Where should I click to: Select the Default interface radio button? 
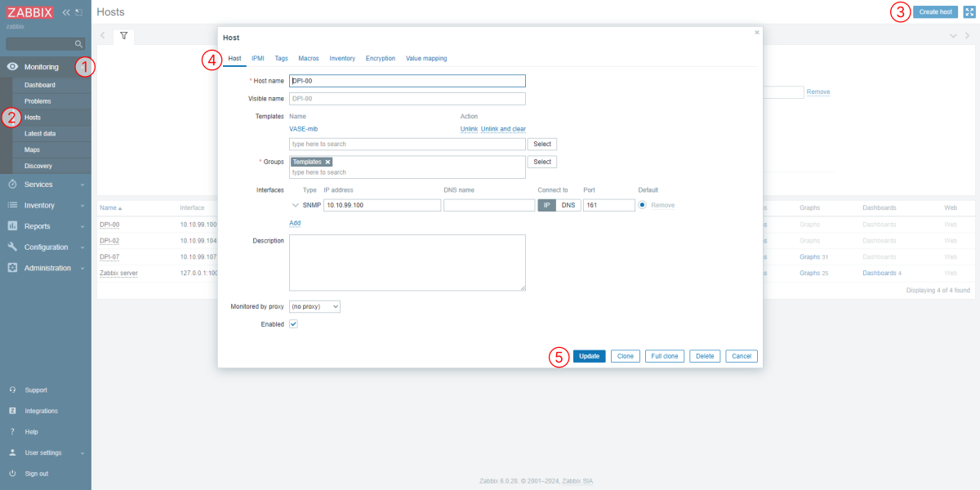click(x=643, y=205)
